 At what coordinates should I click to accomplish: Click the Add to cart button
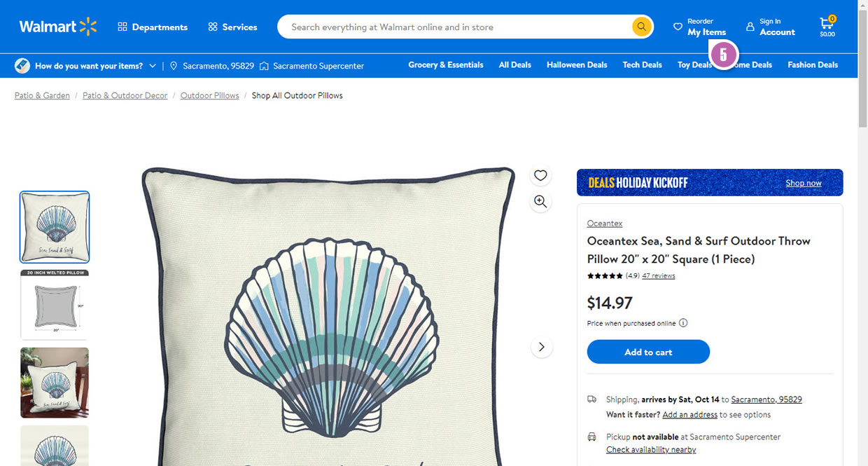pos(648,352)
